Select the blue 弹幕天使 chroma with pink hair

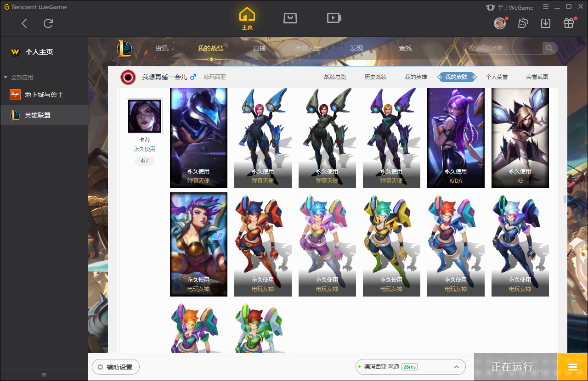[263, 138]
